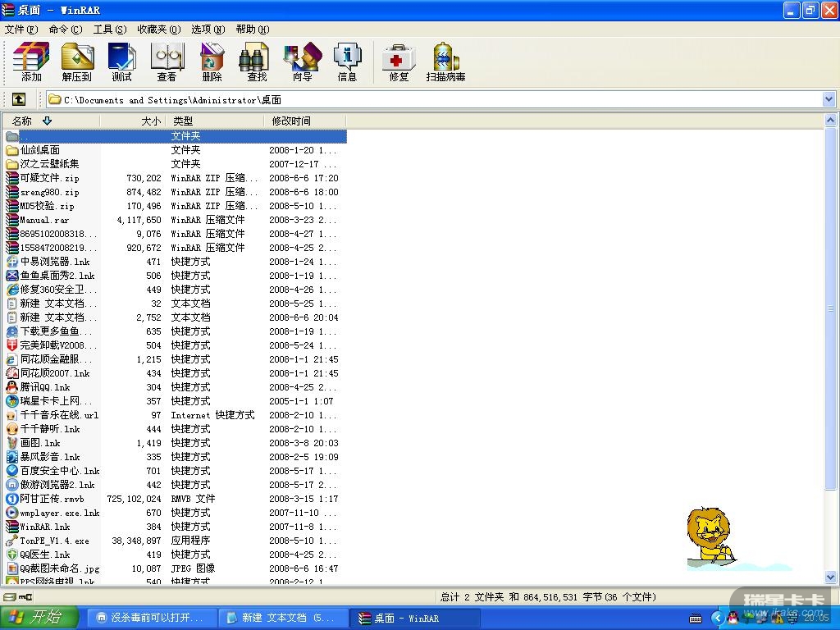
Task: Sort by the 名称 column header
Action: [x=51, y=121]
